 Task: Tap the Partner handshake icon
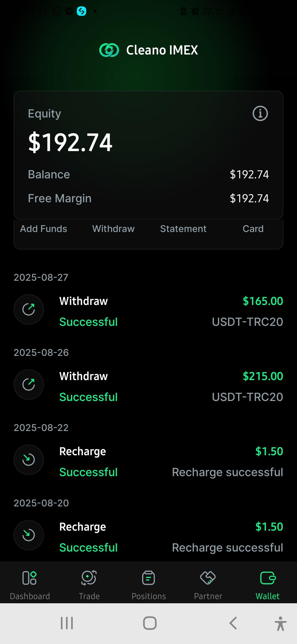208,577
